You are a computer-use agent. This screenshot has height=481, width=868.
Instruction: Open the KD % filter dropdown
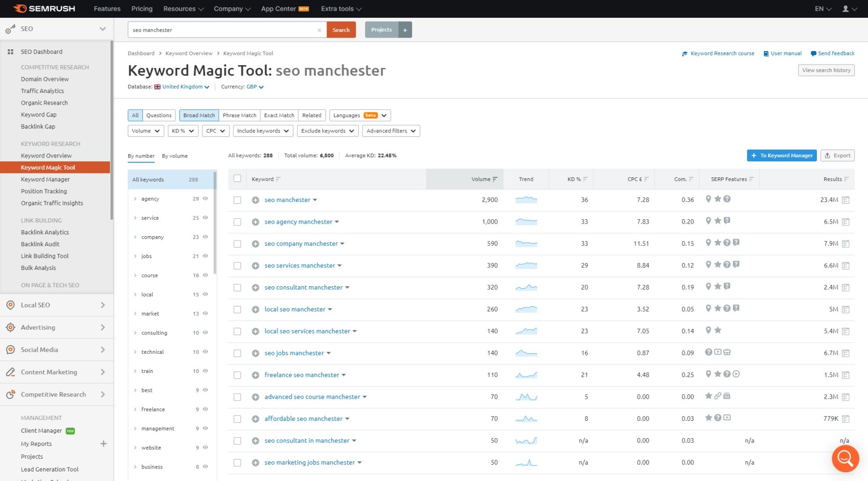(183, 131)
